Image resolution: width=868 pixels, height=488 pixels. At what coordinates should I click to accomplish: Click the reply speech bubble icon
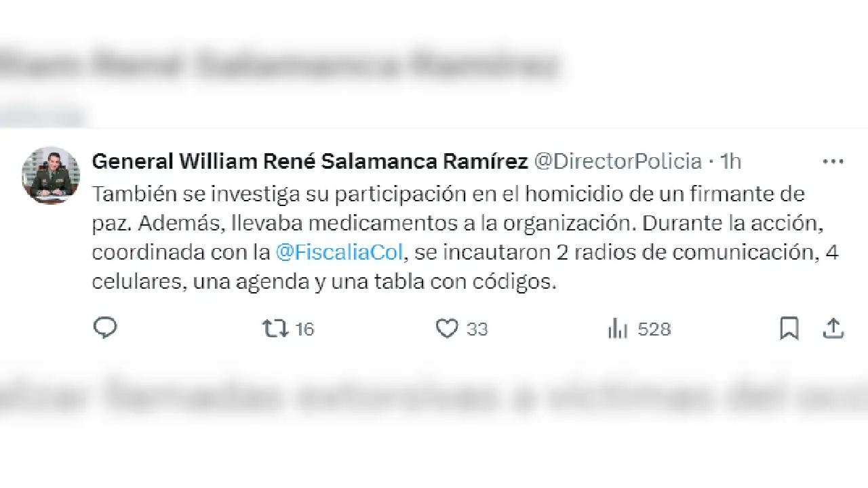click(105, 328)
